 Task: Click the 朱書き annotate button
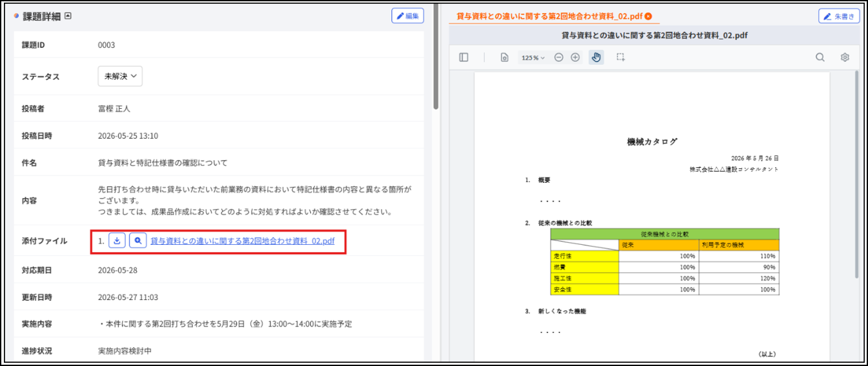(x=839, y=16)
